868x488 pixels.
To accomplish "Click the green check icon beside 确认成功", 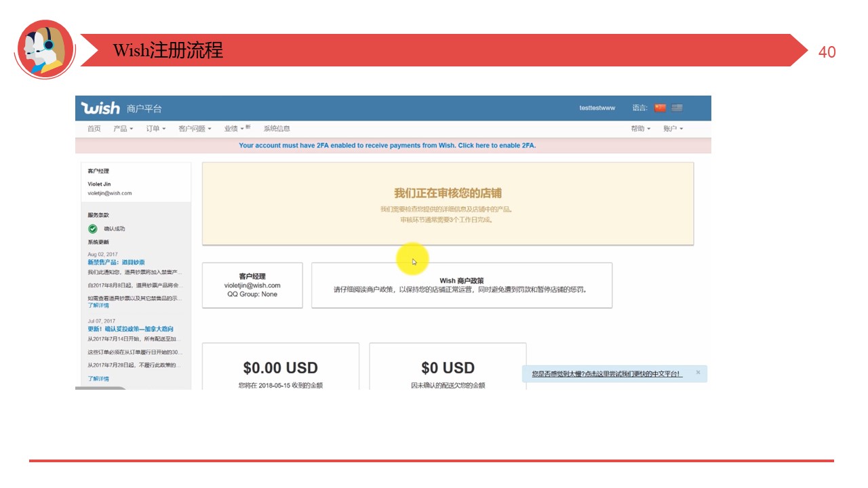I will click(x=93, y=229).
